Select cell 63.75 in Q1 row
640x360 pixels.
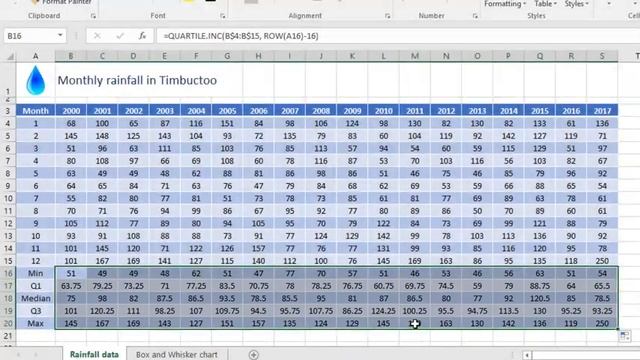point(71,286)
